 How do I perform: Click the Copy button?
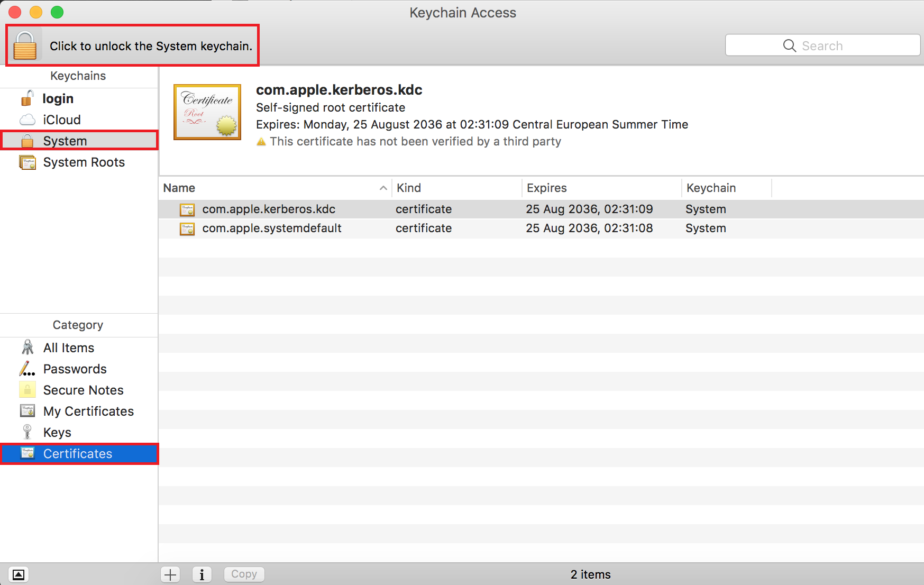click(244, 574)
